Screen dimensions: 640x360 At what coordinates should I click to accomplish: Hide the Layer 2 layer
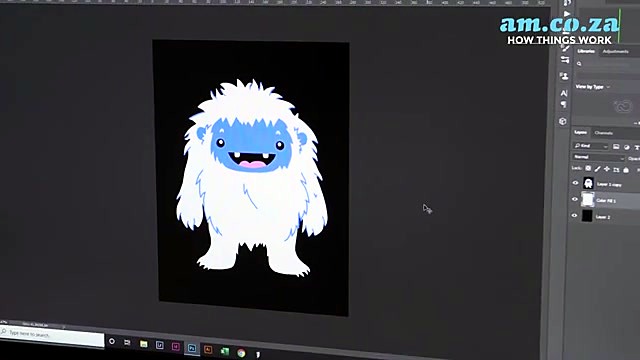click(575, 215)
